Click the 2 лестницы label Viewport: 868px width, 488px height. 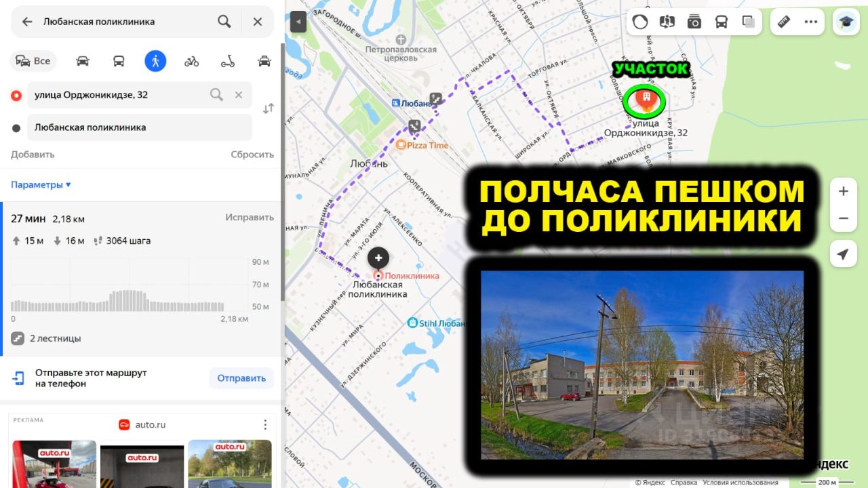click(x=56, y=338)
